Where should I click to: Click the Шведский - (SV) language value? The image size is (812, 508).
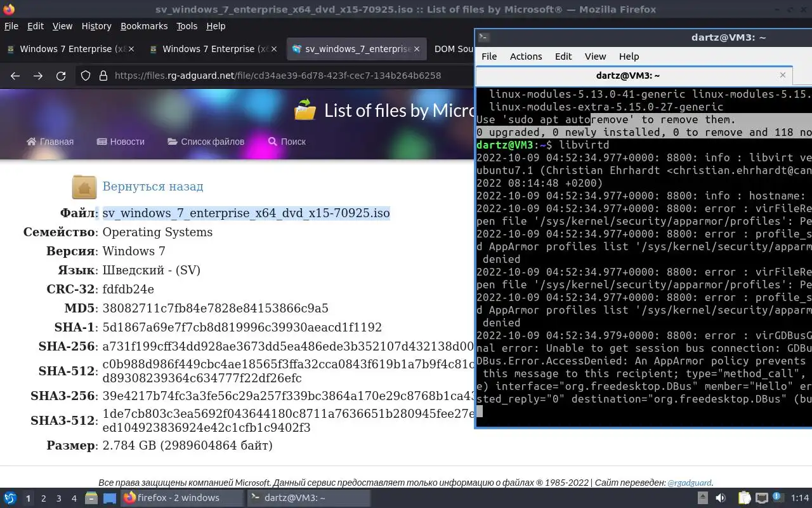pos(151,271)
